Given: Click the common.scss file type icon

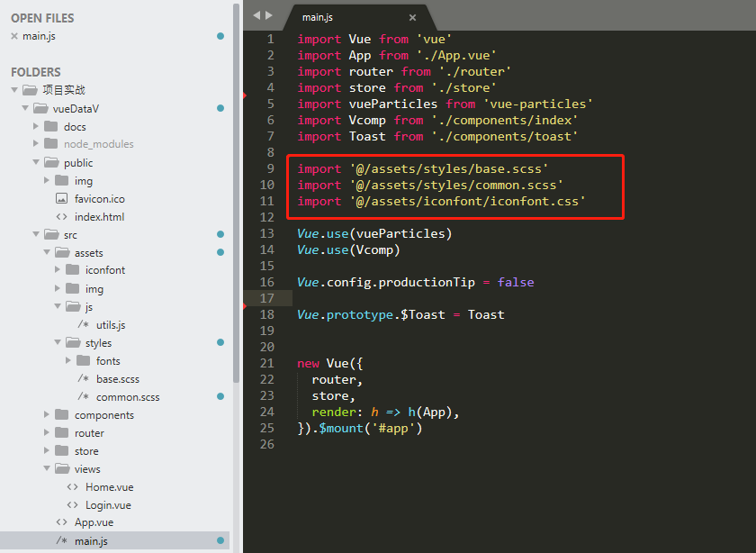Looking at the screenshot, I should 84,396.
